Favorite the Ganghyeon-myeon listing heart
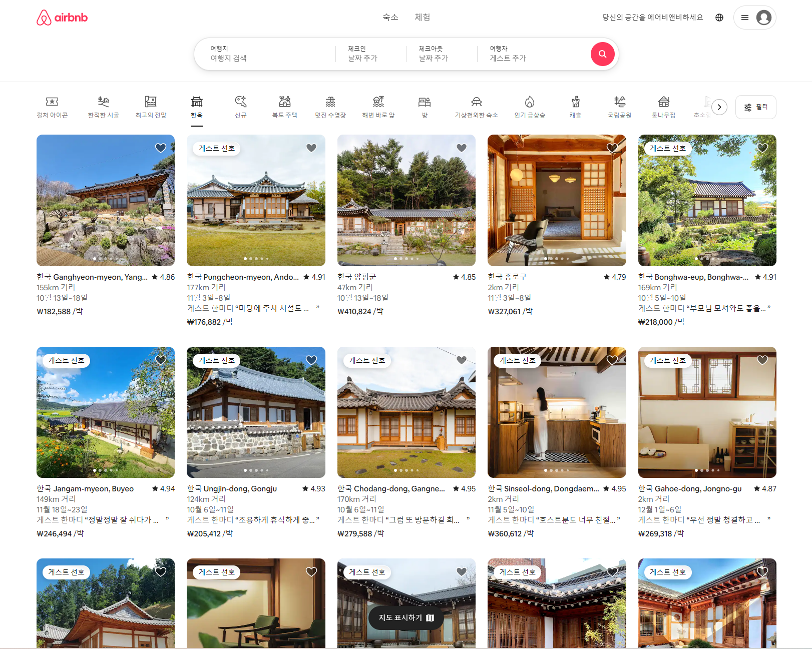This screenshot has width=812, height=649. pos(161,148)
